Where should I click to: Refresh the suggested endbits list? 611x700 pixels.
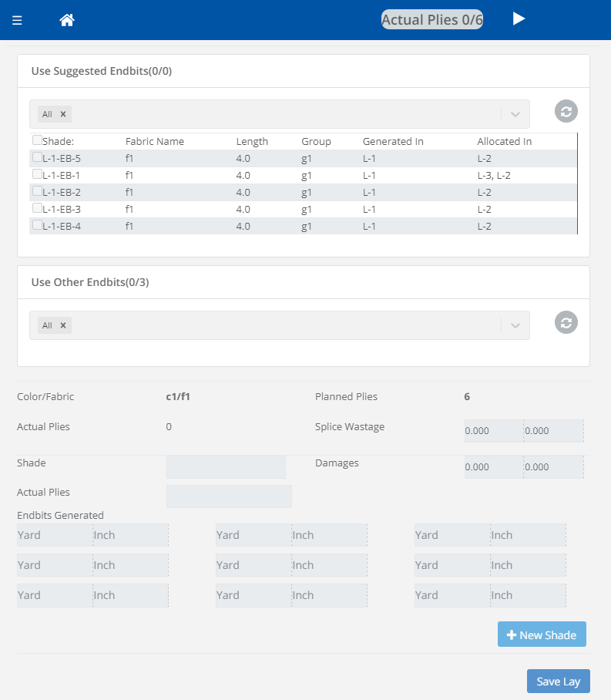pyautogui.click(x=566, y=110)
